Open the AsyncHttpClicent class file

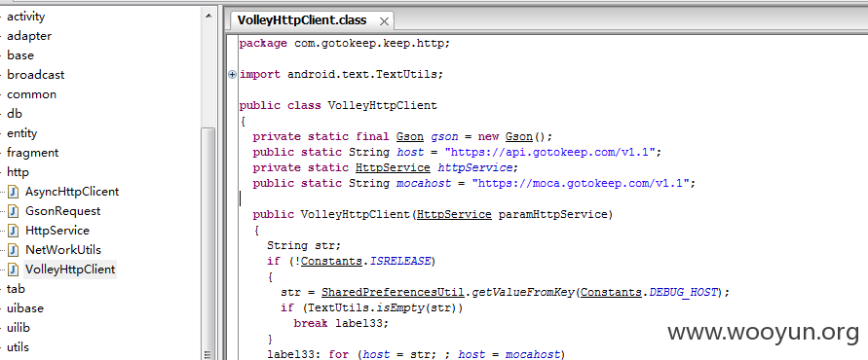pos(72,192)
